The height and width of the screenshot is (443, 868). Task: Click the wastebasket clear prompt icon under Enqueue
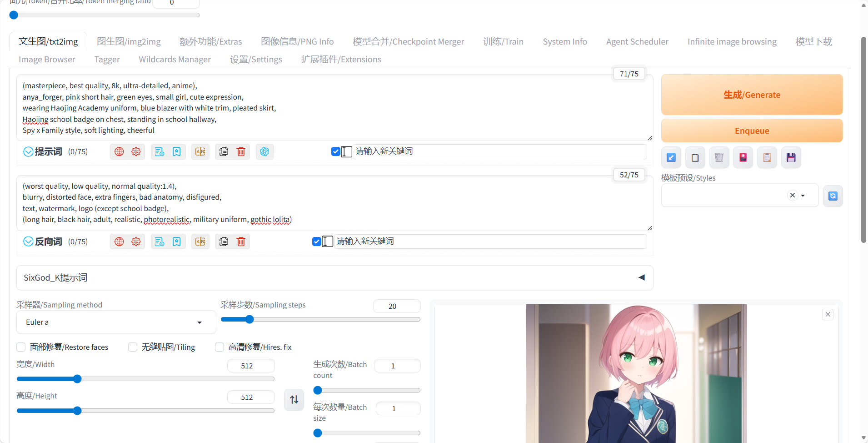point(719,157)
